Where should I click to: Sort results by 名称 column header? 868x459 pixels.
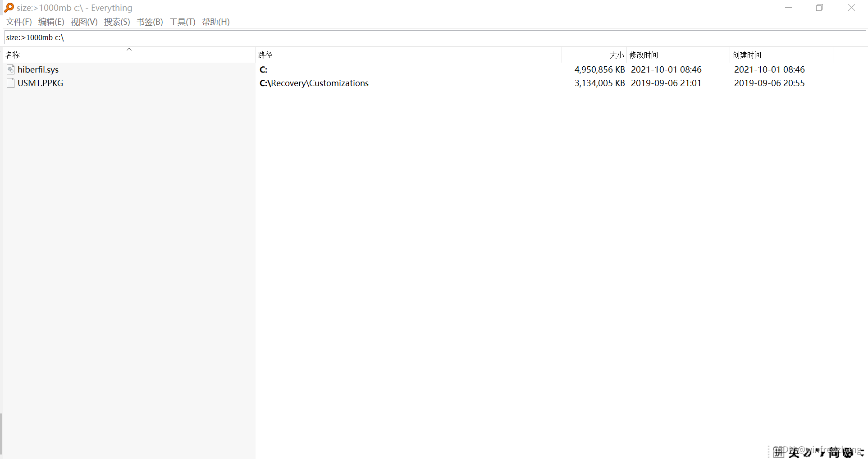(129, 55)
